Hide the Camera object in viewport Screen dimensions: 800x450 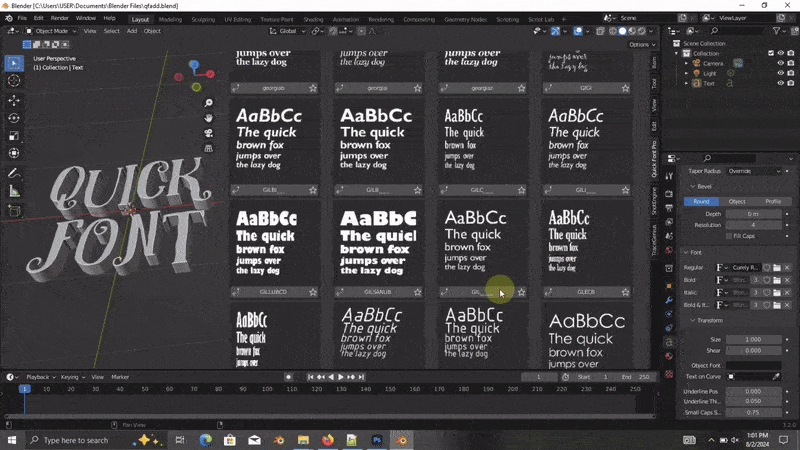pos(781,63)
